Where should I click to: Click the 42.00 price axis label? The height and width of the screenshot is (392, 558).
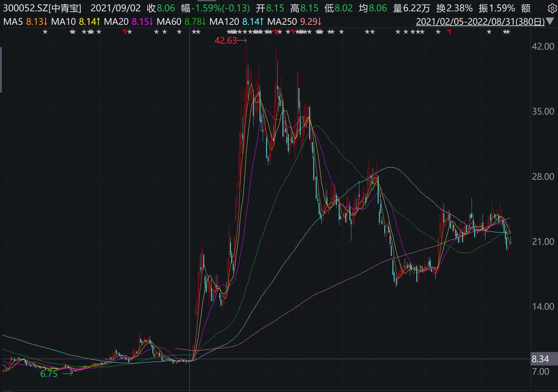[543, 46]
